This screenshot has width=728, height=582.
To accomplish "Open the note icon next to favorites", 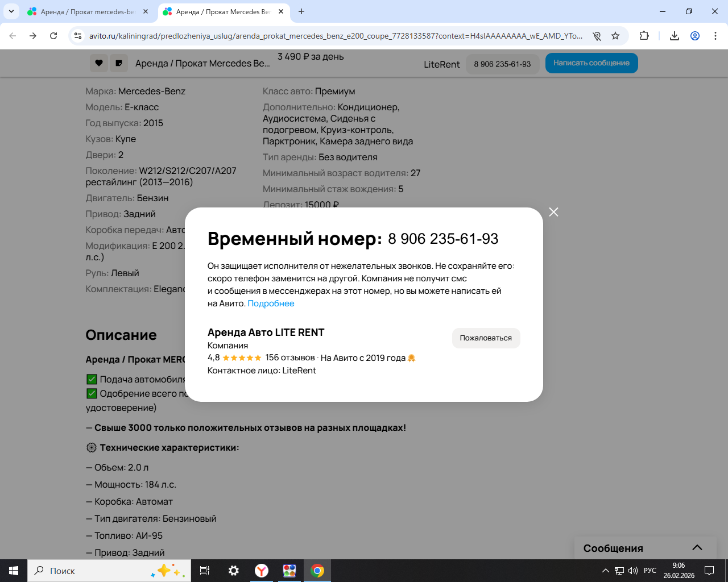I will click(x=118, y=63).
